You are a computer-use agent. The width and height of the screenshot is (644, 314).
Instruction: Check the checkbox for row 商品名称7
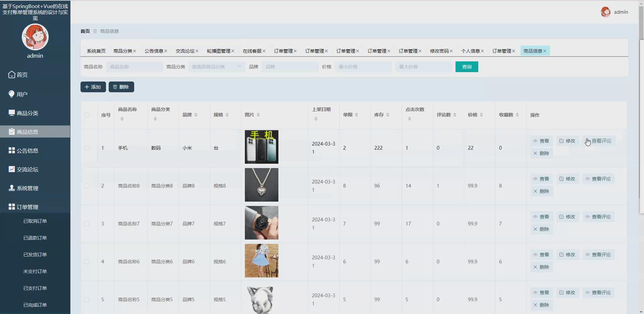coord(87,224)
